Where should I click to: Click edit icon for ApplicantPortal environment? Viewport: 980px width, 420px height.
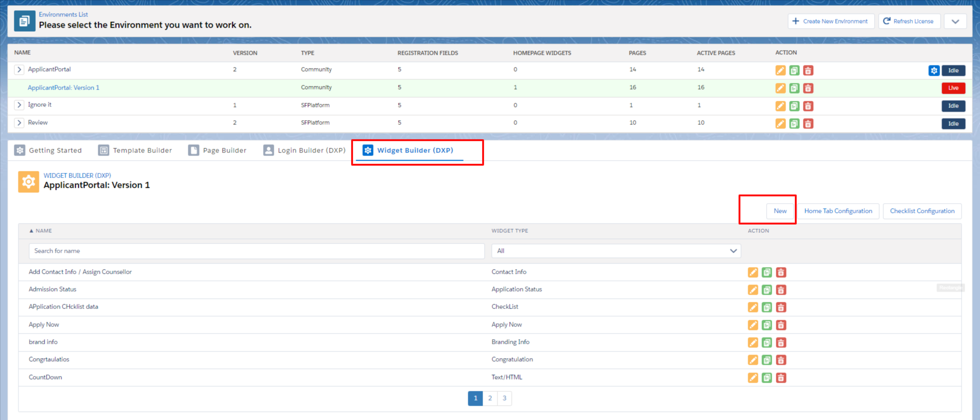coord(780,71)
